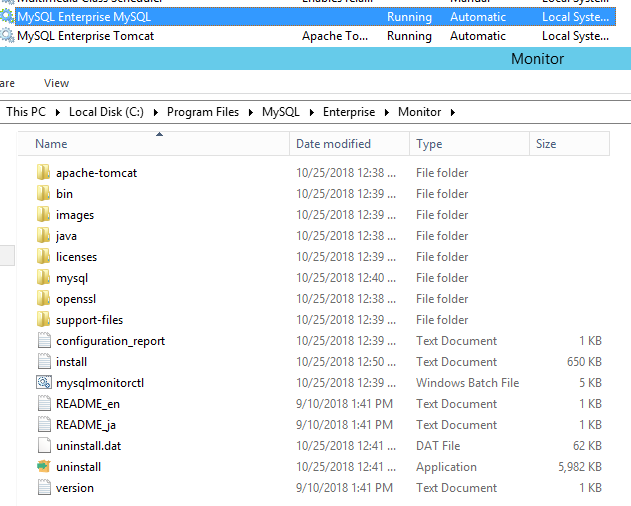Screen dimensions: 631x506
Task: Click the 650 KB size value
Action: coord(584,361)
